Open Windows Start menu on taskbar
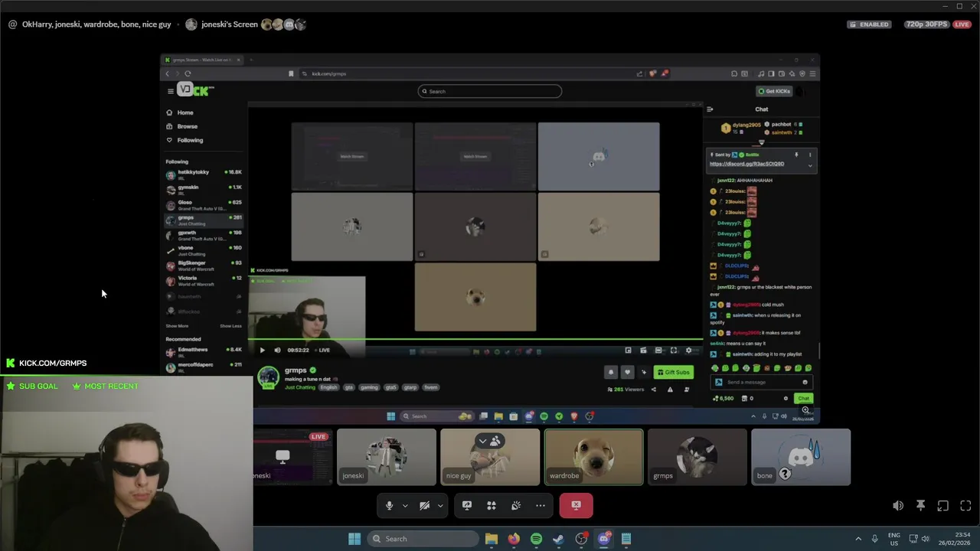The height and width of the screenshot is (551, 980). tap(354, 539)
